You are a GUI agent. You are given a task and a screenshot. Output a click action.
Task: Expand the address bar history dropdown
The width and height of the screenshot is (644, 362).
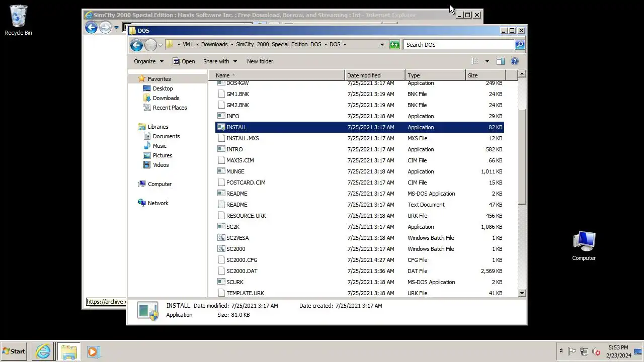click(382, 45)
